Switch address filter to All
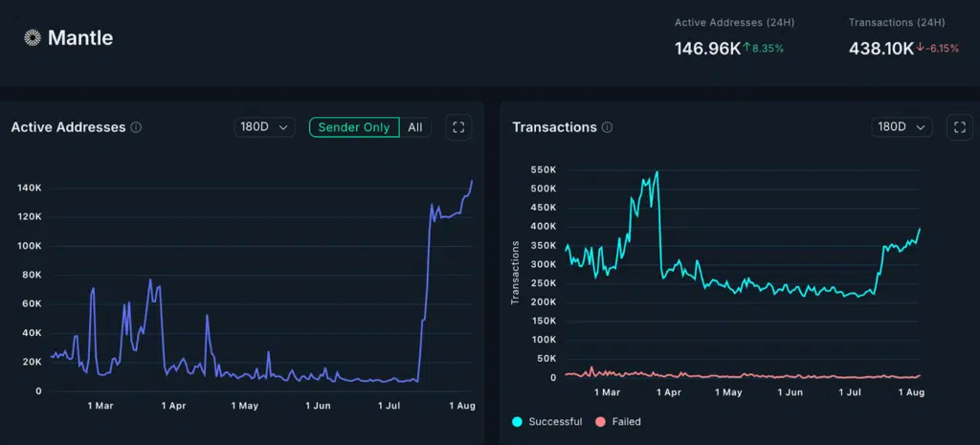 pos(415,127)
